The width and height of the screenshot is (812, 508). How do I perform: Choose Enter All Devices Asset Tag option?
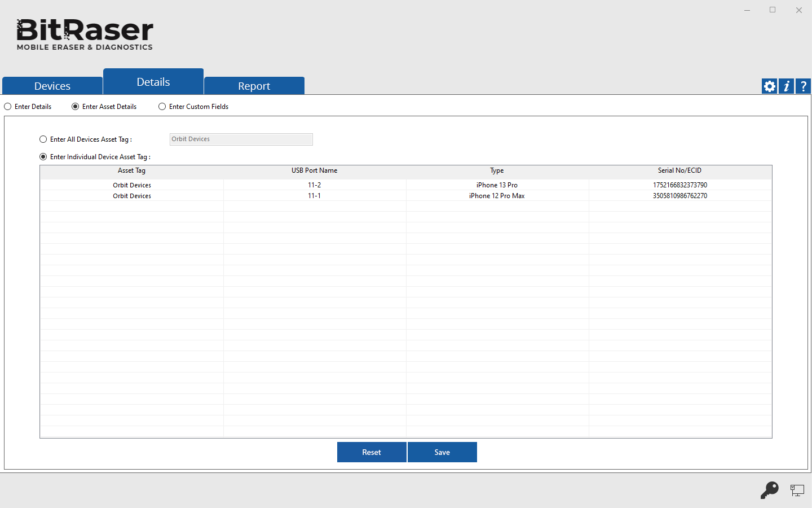tap(86, 139)
